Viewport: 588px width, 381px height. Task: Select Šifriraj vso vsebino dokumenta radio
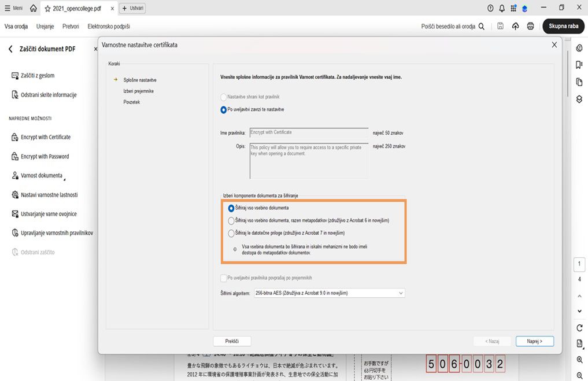point(231,208)
